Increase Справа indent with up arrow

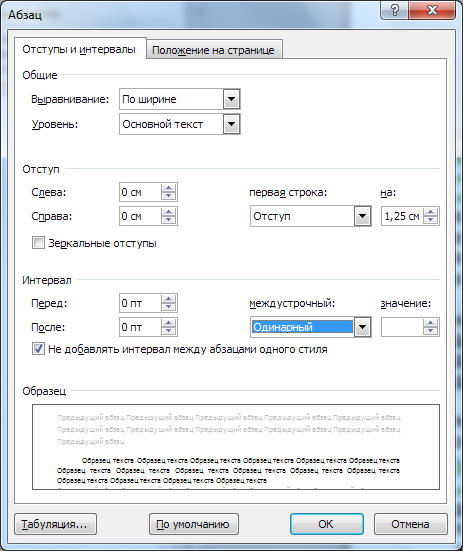point(169,212)
